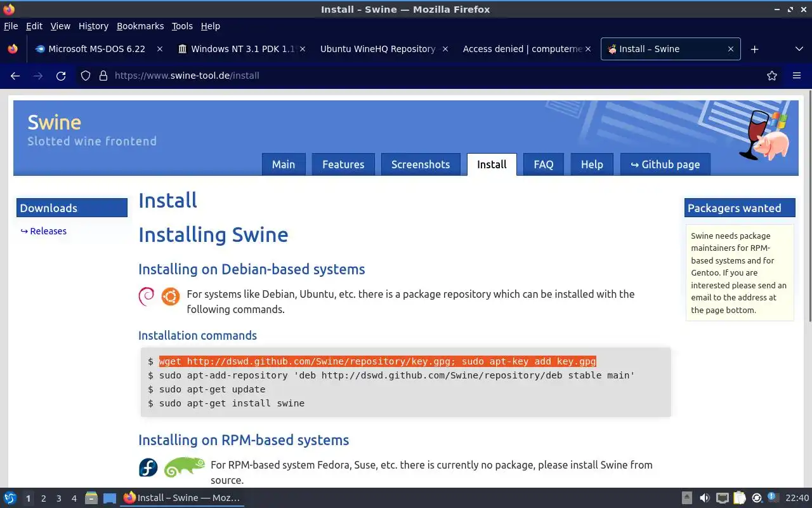This screenshot has height=508, width=812.
Task: Open the FAQ page tab
Action: [x=544, y=164]
